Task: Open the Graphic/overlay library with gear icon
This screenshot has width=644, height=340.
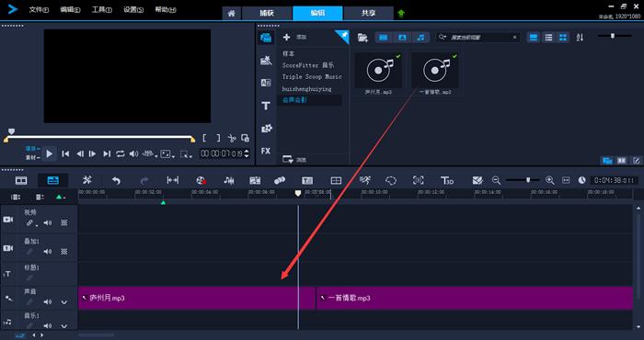Action: pyautogui.click(x=267, y=129)
